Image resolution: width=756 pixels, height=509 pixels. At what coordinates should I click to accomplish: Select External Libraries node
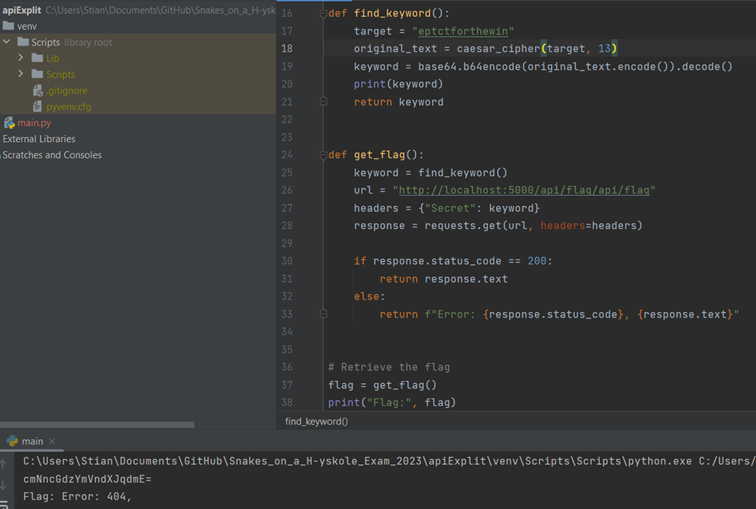(x=39, y=139)
